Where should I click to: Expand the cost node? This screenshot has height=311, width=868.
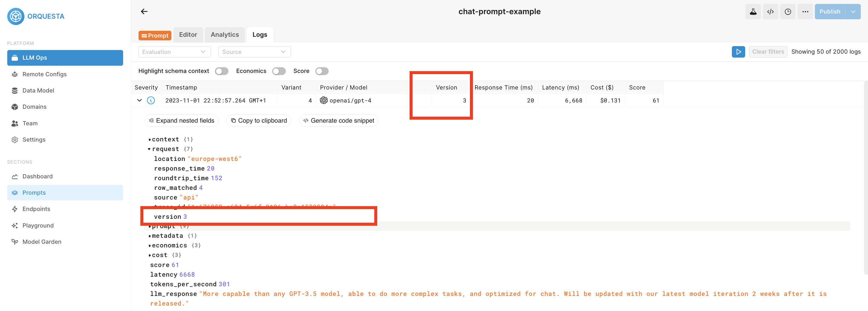click(x=150, y=255)
